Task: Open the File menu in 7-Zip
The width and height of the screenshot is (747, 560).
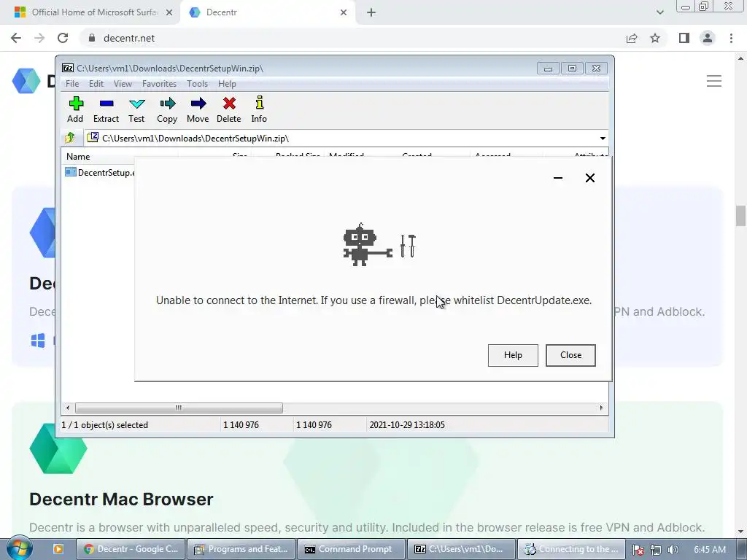Action: [x=72, y=84]
